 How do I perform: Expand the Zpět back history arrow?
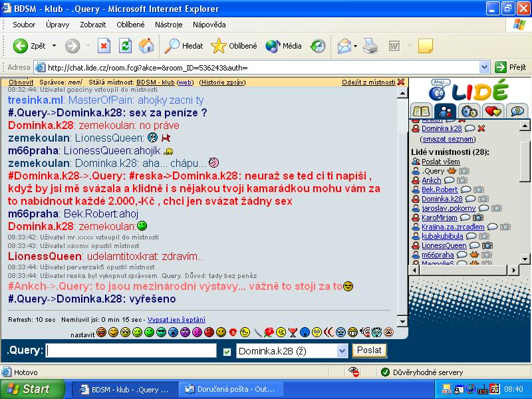pos(54,46)
